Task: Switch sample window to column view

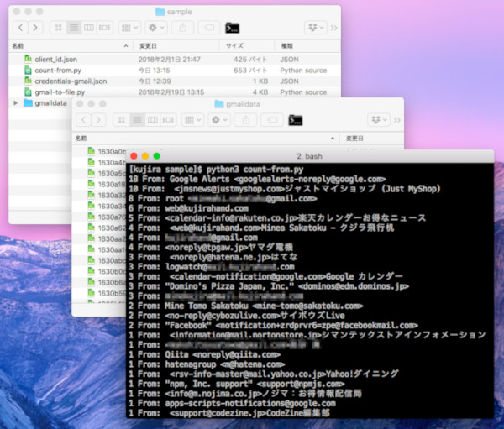Action: [x=87, y=28]
